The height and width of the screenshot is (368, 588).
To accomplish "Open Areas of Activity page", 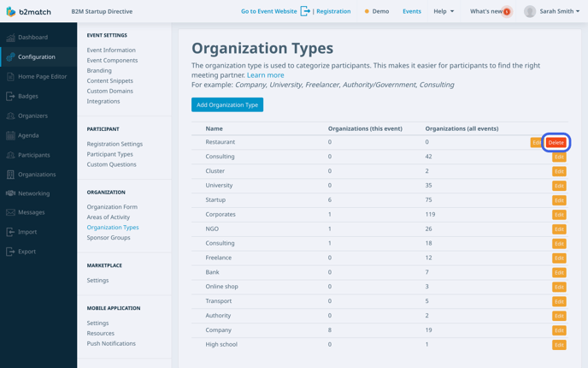I will click(x=108, y=217).
